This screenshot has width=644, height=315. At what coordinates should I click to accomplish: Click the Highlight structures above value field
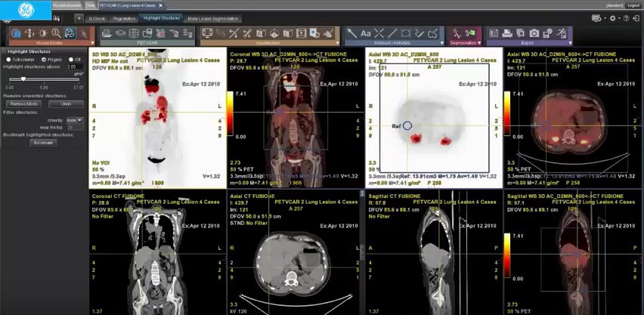[x=74, y=66]
